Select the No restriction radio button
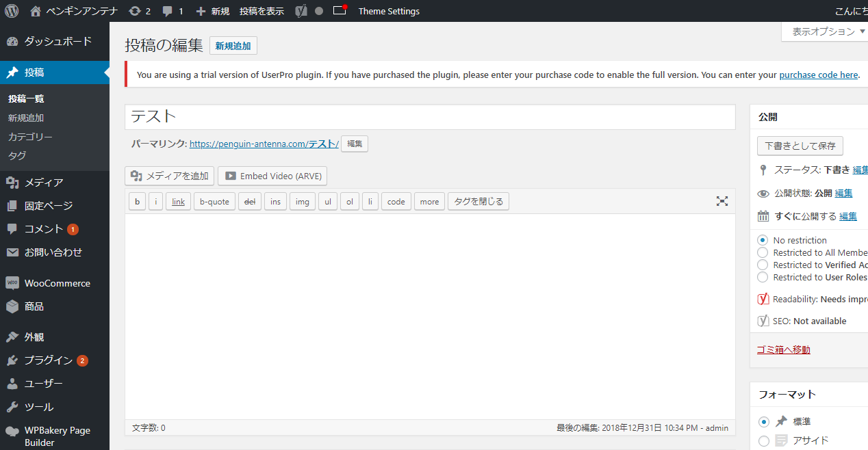 [x=763, y=239]
